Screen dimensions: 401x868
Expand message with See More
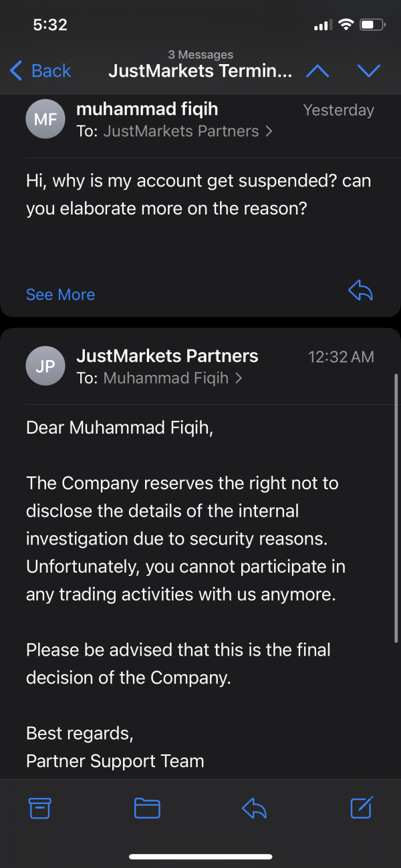coord(60,295)
